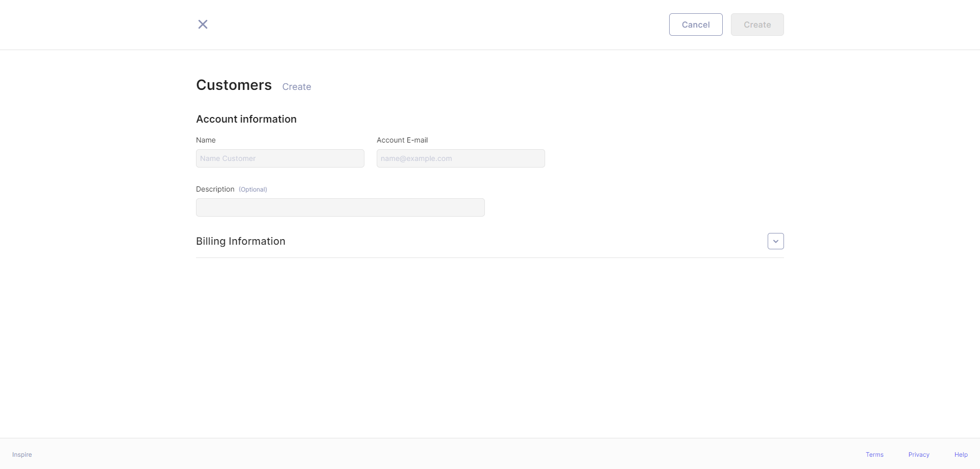
Task: Close the customer creation form with X icon
Action: tap(203, 25)
